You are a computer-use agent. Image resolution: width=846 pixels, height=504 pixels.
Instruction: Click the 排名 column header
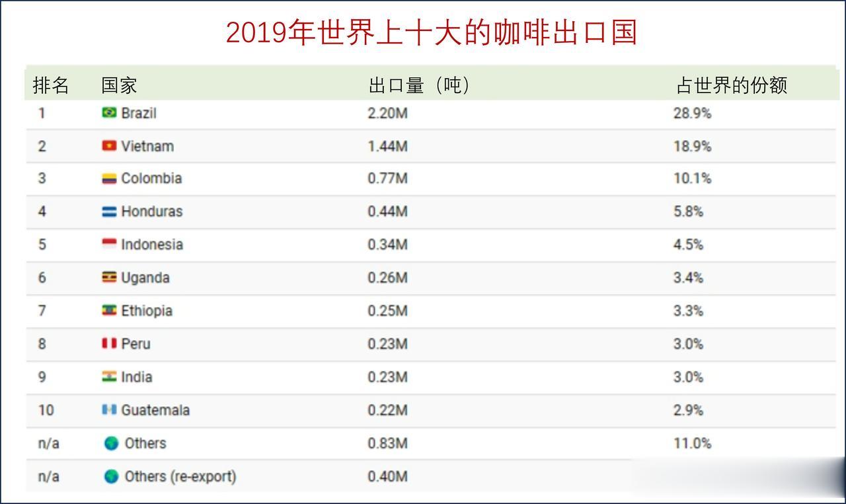coord(51,85)
